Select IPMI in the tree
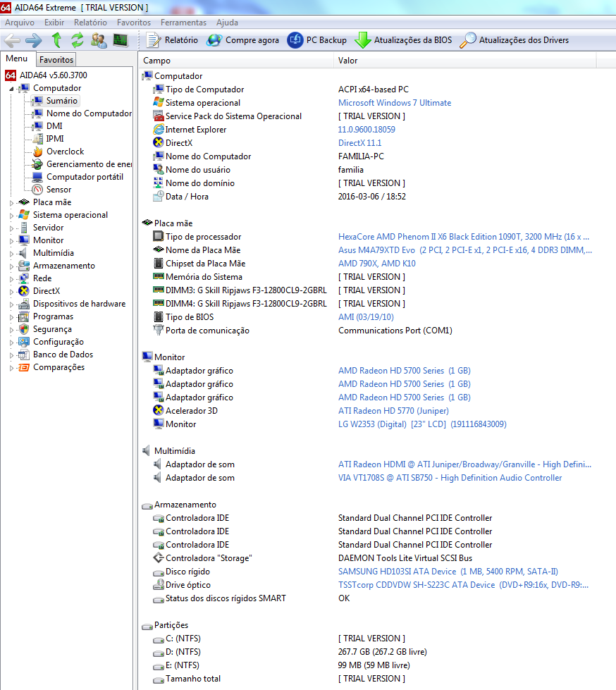616x690 pixels. point(55,139)
